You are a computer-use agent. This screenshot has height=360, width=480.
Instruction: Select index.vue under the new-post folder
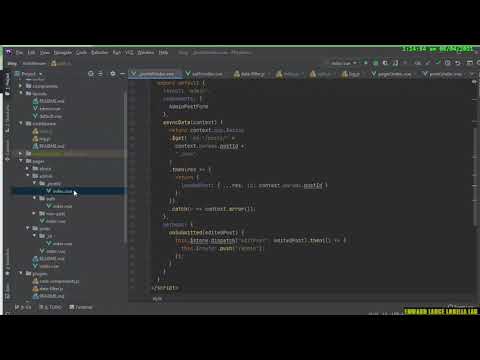[52, 221]
